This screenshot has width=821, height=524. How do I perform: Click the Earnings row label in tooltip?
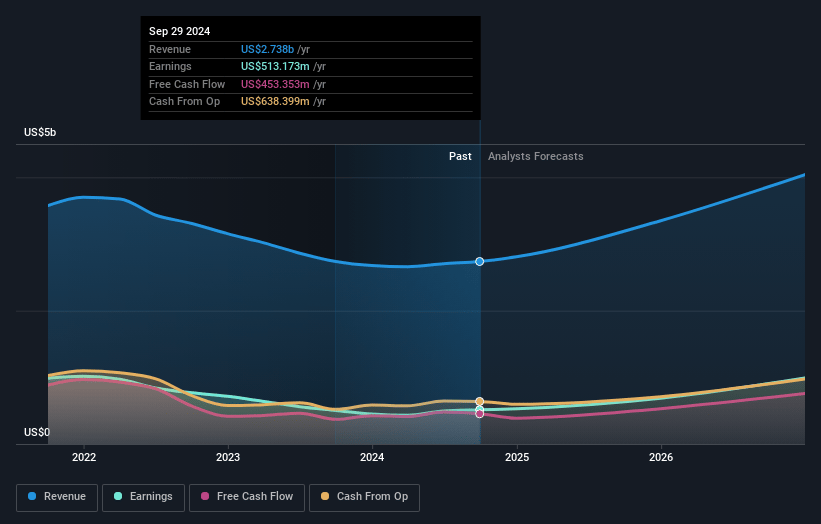click(170, 66)
